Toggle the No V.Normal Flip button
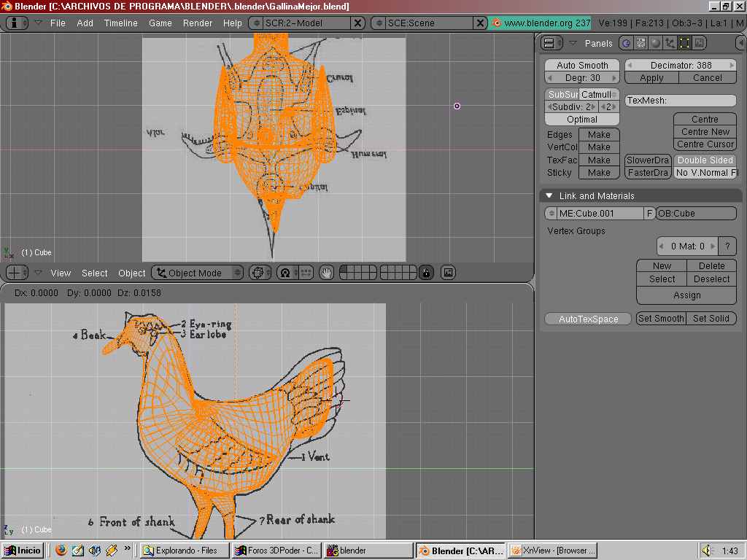747x560 pixels. click(x=705, y=172)
